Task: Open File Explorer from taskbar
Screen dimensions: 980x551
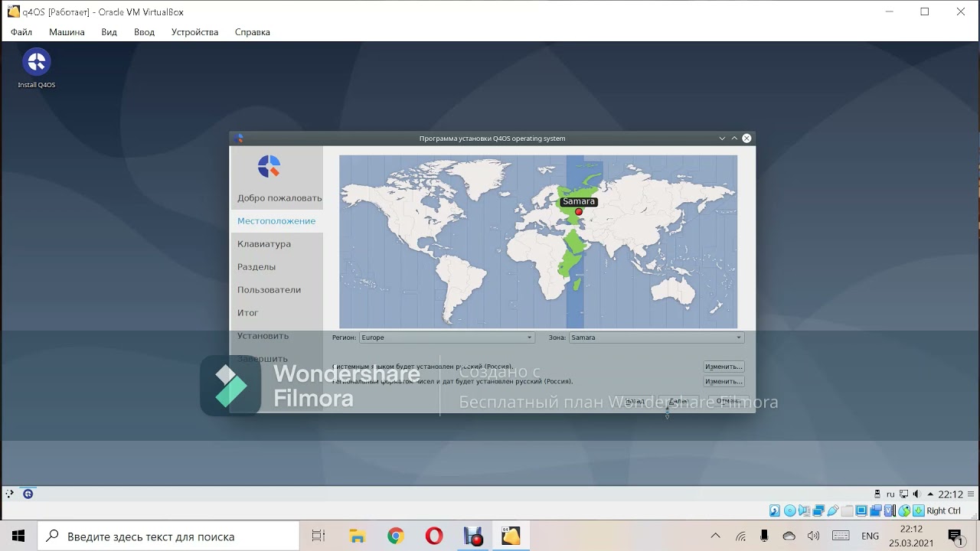Action: 357,536
